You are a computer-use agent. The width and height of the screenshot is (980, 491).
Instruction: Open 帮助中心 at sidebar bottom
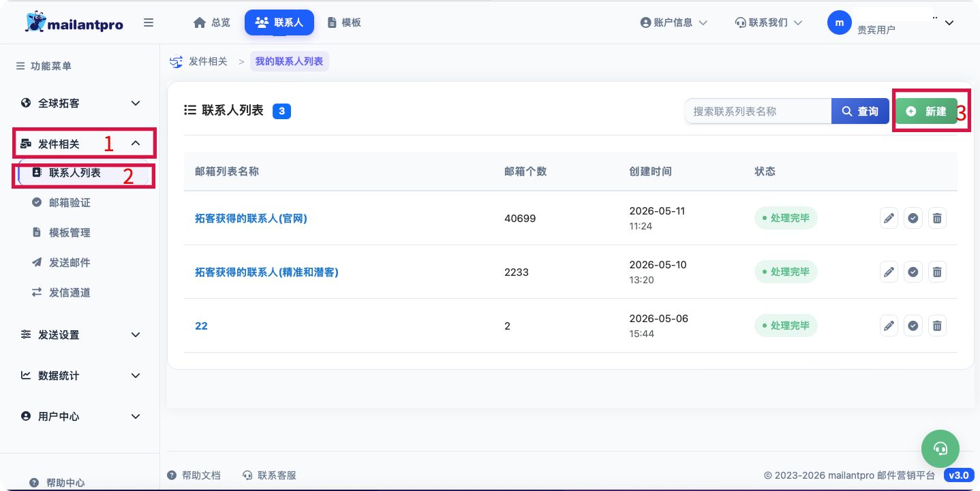[x=58, y=482]
